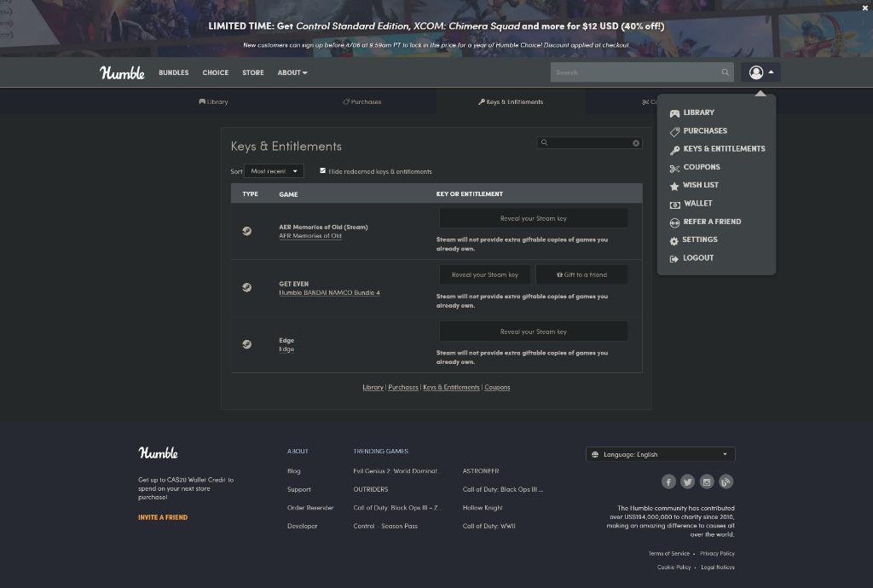Go to Choice in the top navigation
The width and height of the screenshot is (873, 588).
point(216,72)
